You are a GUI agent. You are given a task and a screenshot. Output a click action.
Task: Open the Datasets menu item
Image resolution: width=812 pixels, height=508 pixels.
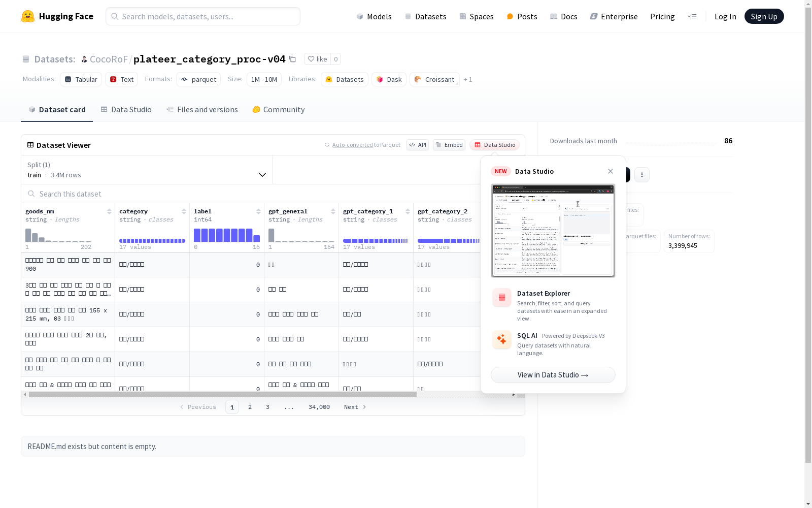click(x=425, y=16)
